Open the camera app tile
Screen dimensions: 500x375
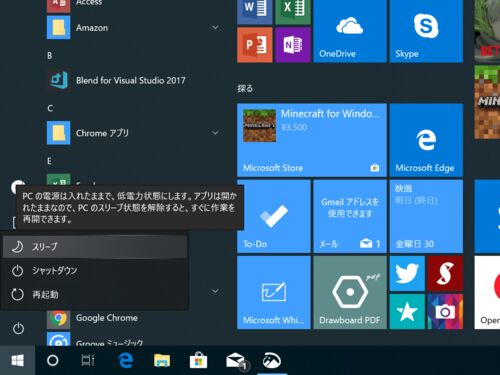(x=445, y=312)
